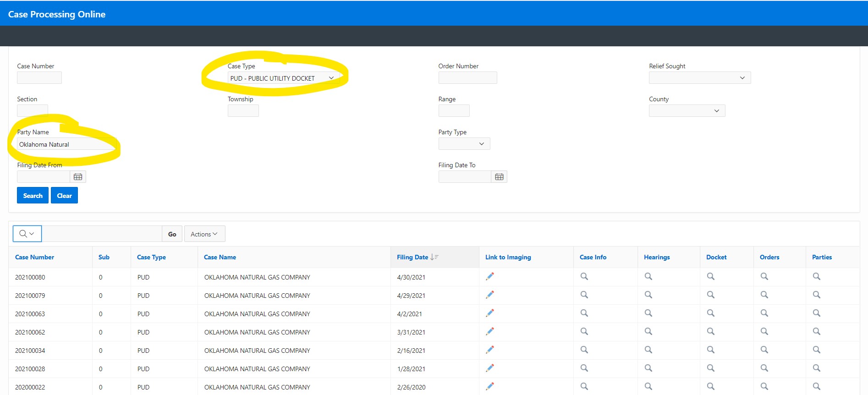The height and width of the screenshot is (395, 868).
Task: Focus the Case Number input field
Action: (x=39, y=78)
